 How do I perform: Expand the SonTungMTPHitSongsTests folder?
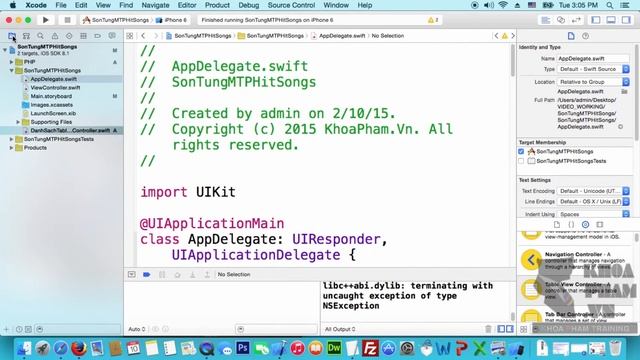pyautogui.click(x=11, y=139)
